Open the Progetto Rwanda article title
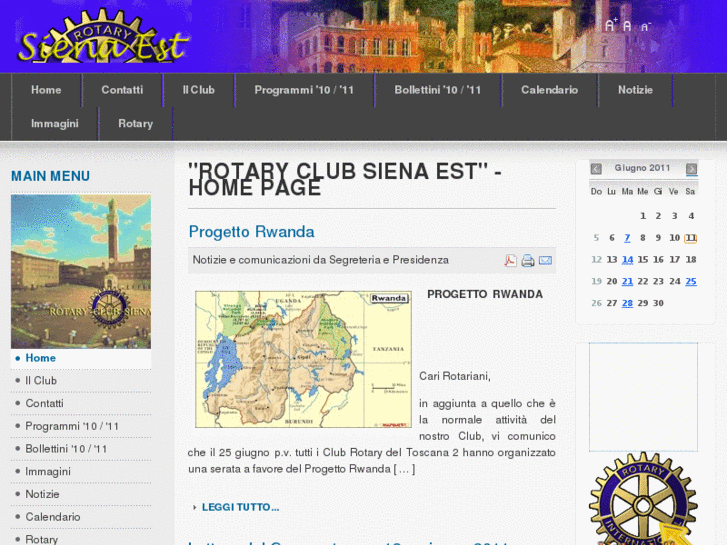Image resolution: width=727 pixels, height=545 pixels. [x=252, y=231]
